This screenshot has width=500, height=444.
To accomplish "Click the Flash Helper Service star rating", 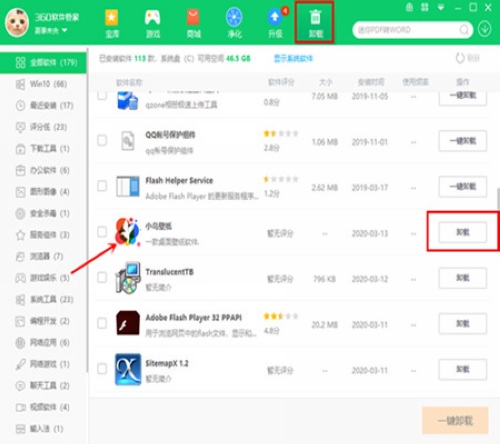I will click(281, 179).
